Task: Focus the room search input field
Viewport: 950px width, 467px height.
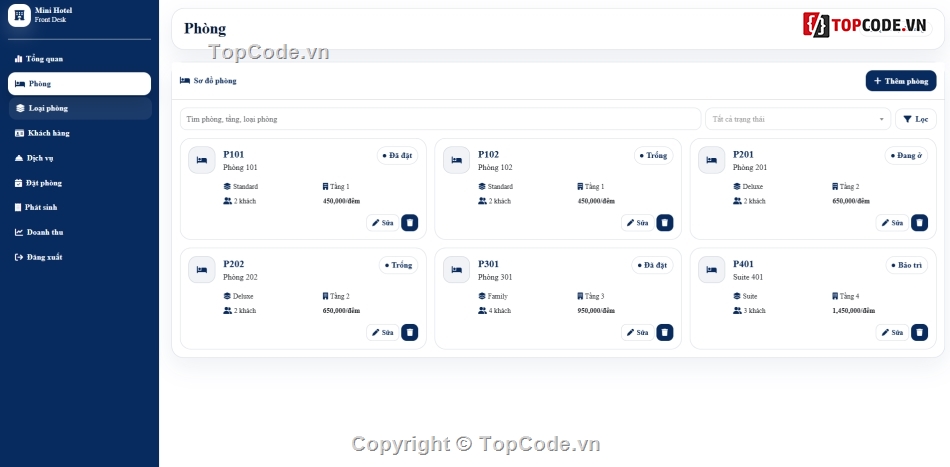Action: click(440, 119)
